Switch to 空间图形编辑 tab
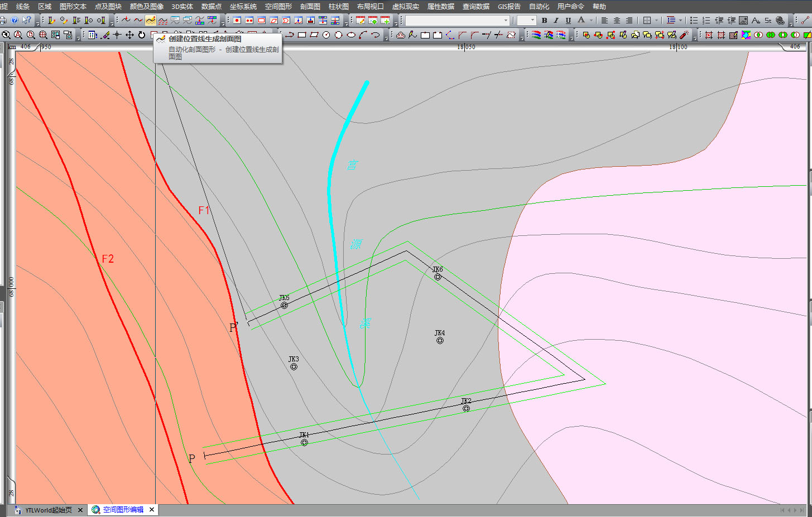This screenshot has height=517, width=812. click(x=123, y=510)
